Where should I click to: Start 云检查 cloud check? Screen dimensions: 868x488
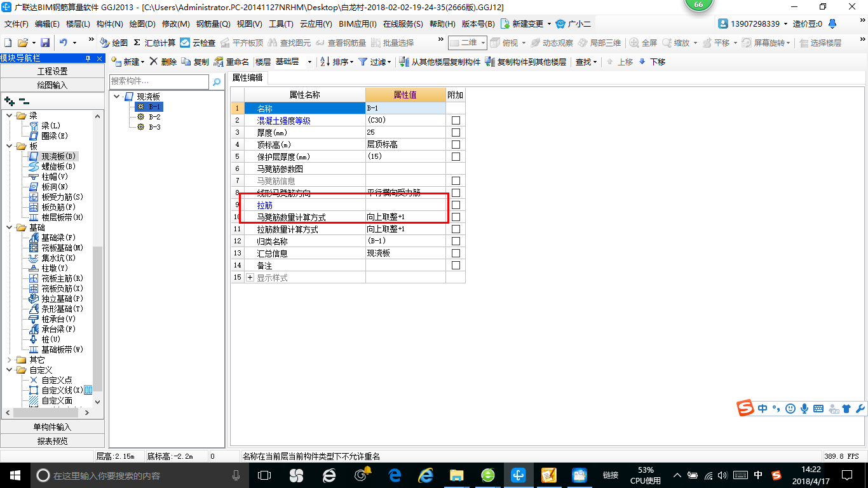[x=198, y=43]
